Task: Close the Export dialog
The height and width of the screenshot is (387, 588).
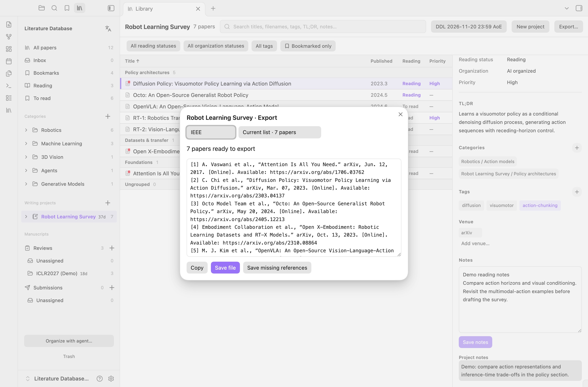Action: [401, 114]
